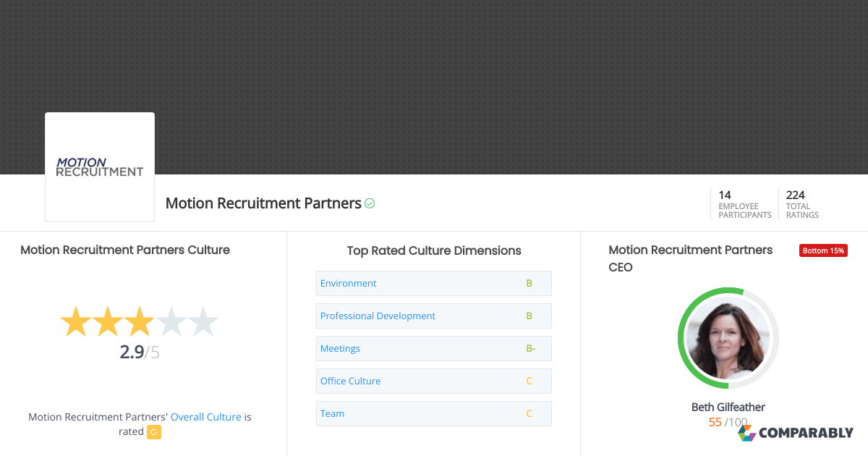Click the 14 Employee Participants stat
Viewport: 868px width, 456px height.
tap(744, 203)
